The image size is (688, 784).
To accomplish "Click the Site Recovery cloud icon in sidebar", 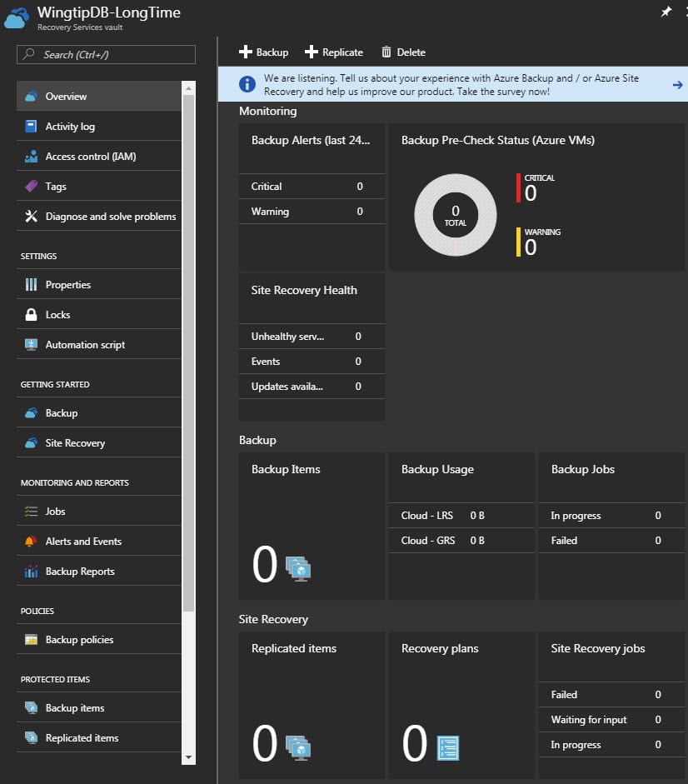I will [x=31, y=443].
